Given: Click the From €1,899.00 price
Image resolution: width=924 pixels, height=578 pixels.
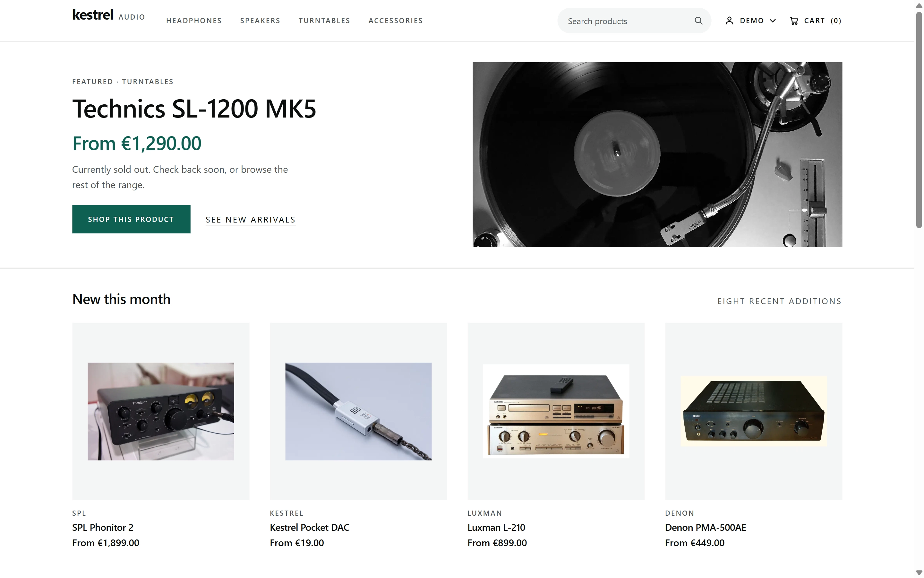Looking at the screenshot, I should click(x=106, y=543).
